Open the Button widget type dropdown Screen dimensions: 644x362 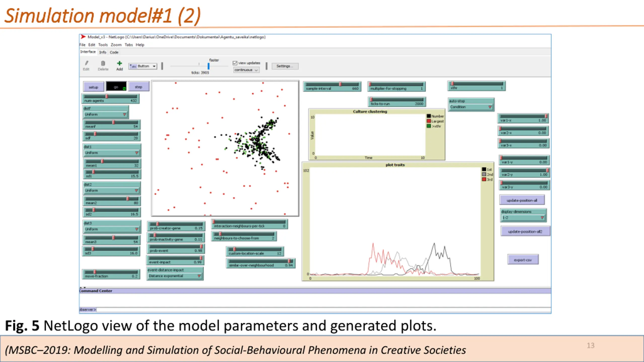[x=143, y=66]
